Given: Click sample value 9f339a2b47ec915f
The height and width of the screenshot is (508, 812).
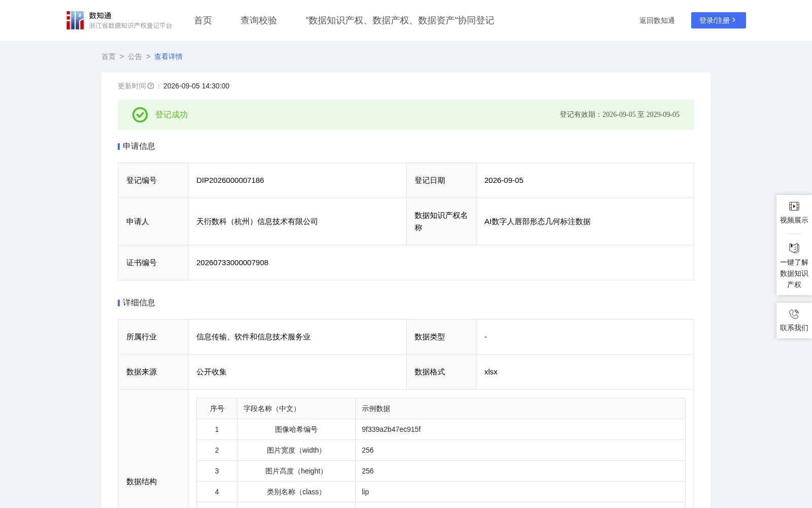Looking at the screenshot, I should point(391,429).
